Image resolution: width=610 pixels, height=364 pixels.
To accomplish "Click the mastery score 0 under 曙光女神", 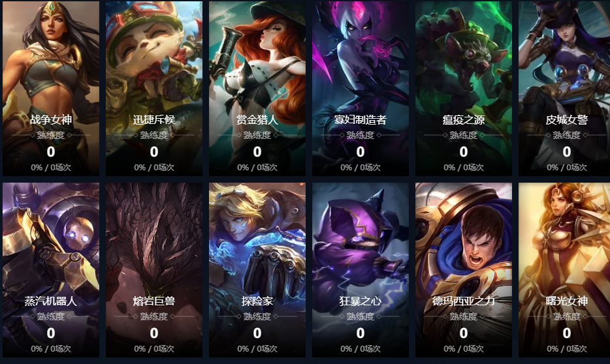I will pos(566,333).
